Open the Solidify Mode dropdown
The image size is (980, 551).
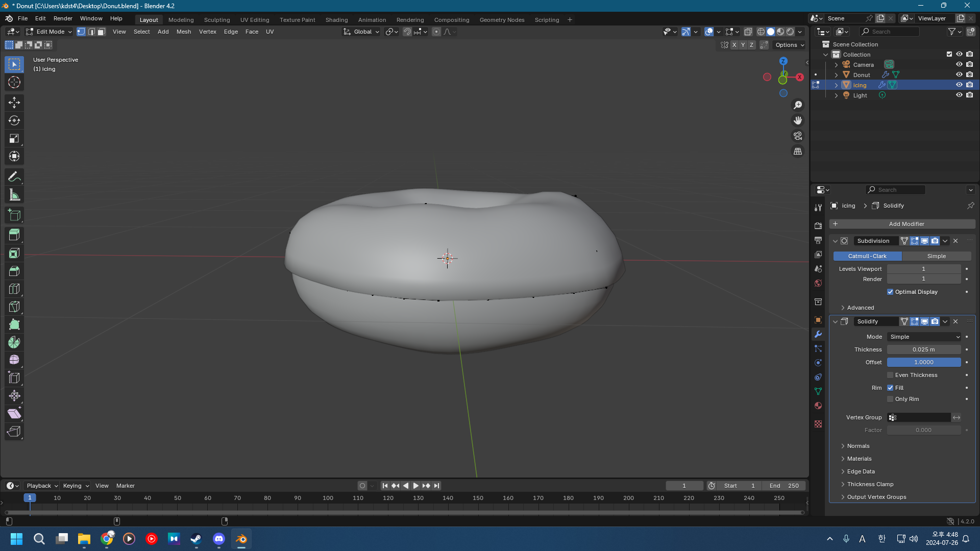click(924, 337)
